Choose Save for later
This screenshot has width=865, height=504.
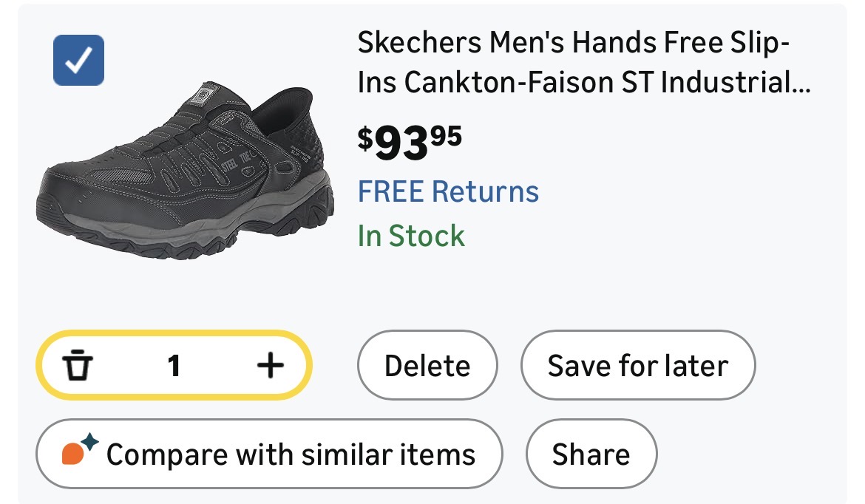tap(637, 366)
